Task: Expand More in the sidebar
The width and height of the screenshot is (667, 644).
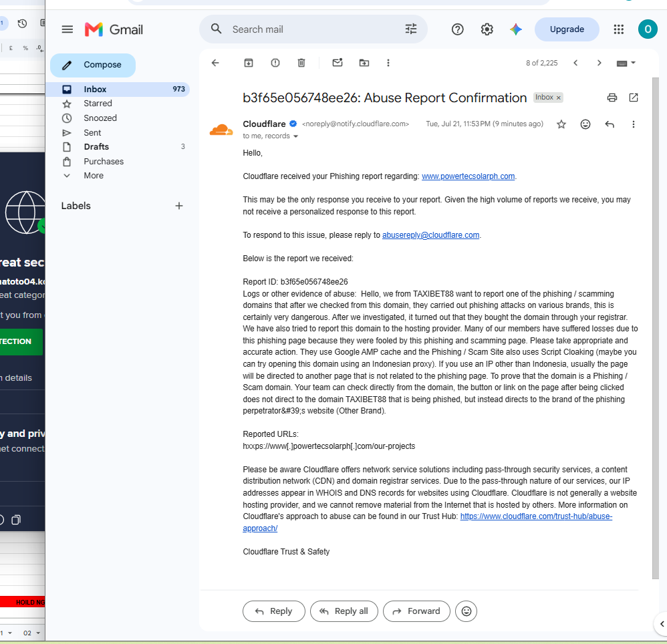Action: 93,176
